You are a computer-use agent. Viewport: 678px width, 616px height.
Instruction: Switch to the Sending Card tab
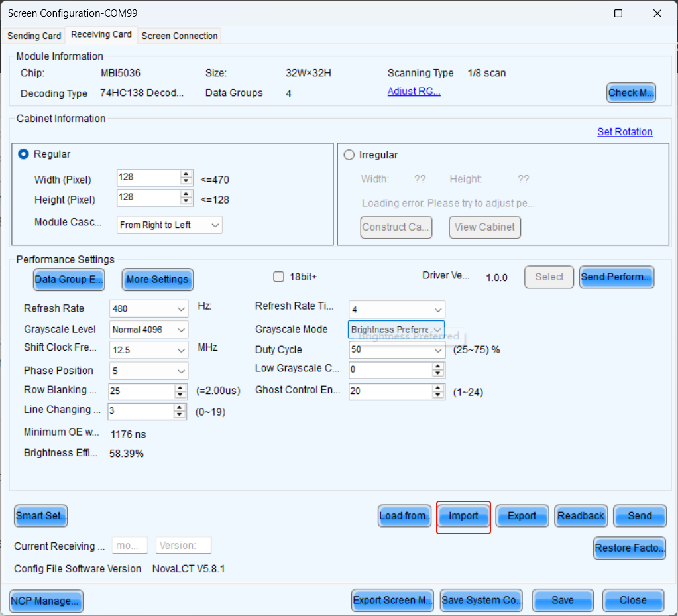coord(34,36)
